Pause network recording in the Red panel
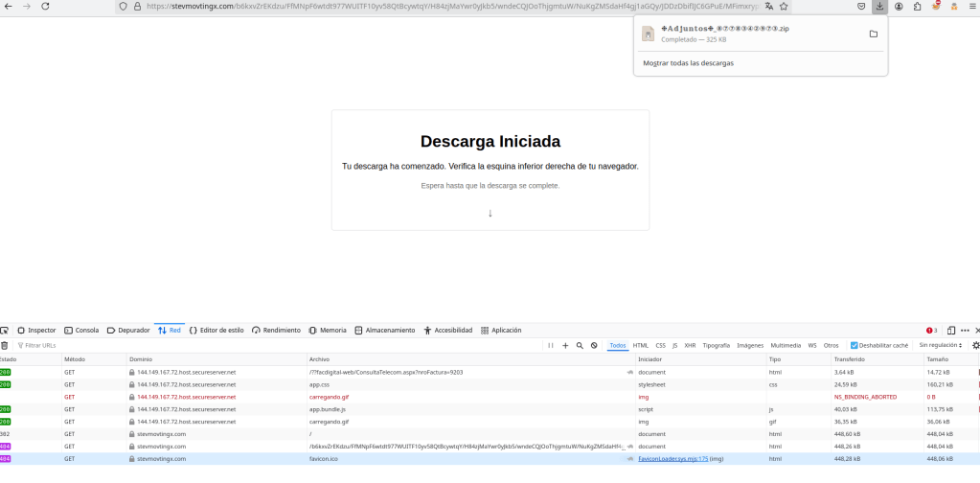Image resolution: width=980 pixels, height=483 pixels. (551, 345)
